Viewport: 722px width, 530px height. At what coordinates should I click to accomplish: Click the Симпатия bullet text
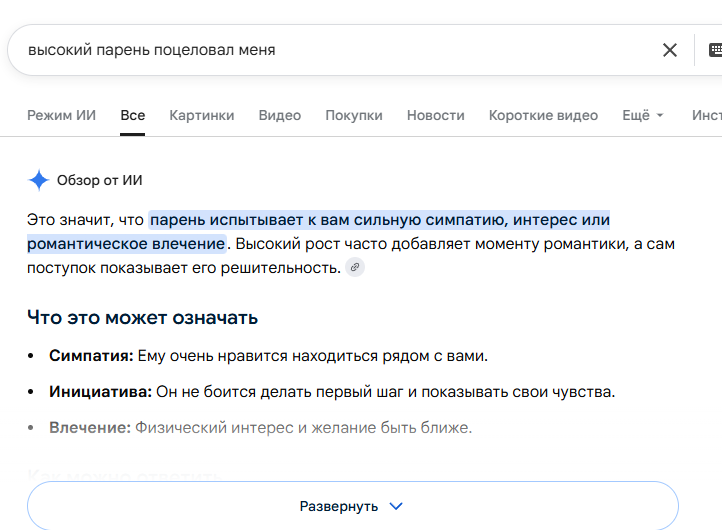click(268, 356)
